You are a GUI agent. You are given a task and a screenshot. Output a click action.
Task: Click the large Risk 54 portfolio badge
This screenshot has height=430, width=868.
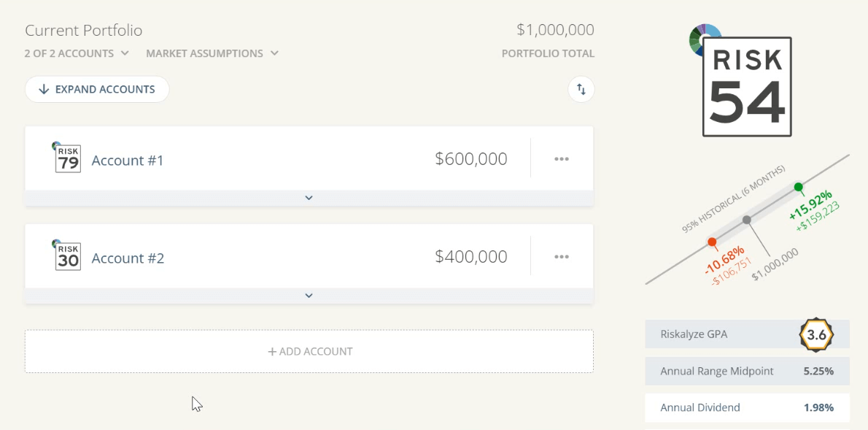(x=747, y=87)
